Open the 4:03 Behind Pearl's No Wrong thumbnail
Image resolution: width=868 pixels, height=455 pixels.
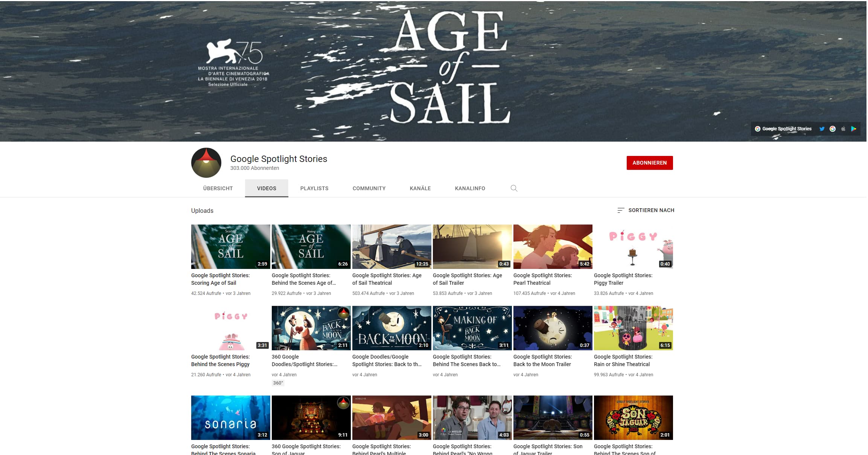tap(472, 418)
